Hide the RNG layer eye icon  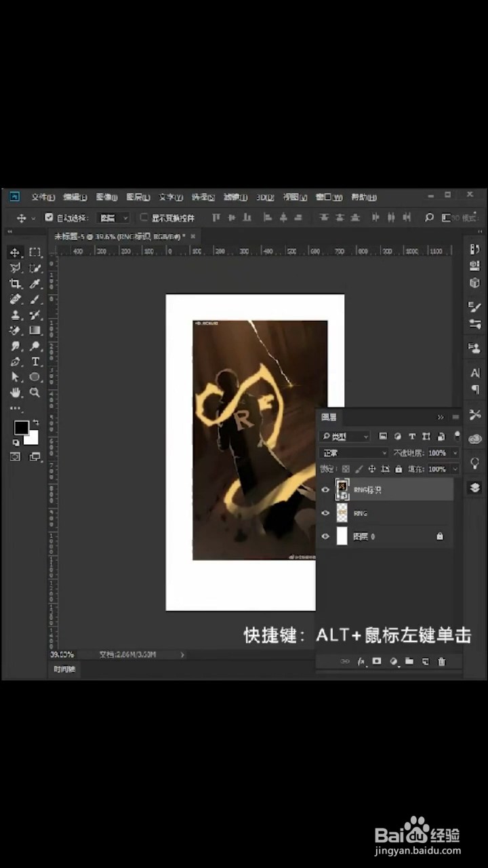click(325, 513)
